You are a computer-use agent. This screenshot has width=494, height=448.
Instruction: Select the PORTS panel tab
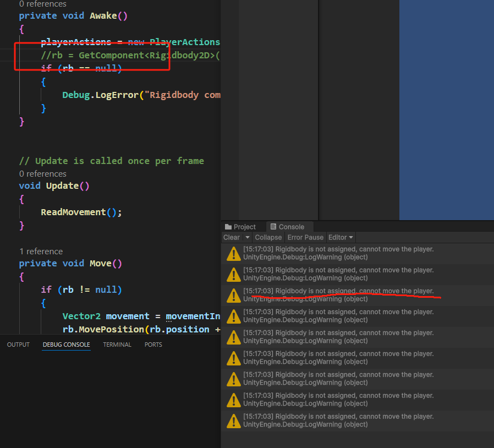click(153, 345)
